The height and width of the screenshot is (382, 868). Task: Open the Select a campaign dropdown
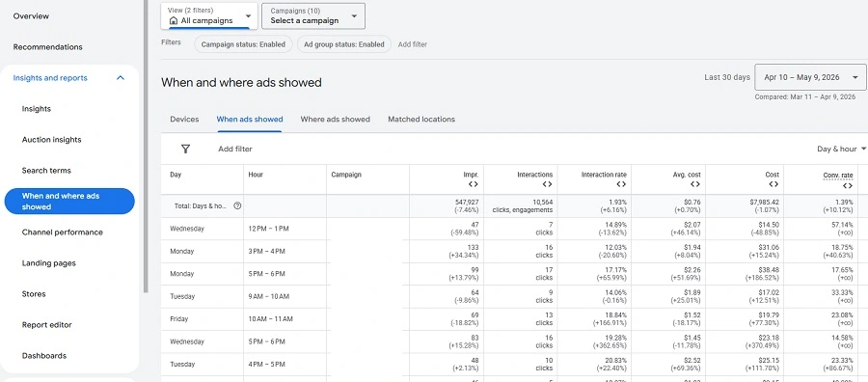313,16
